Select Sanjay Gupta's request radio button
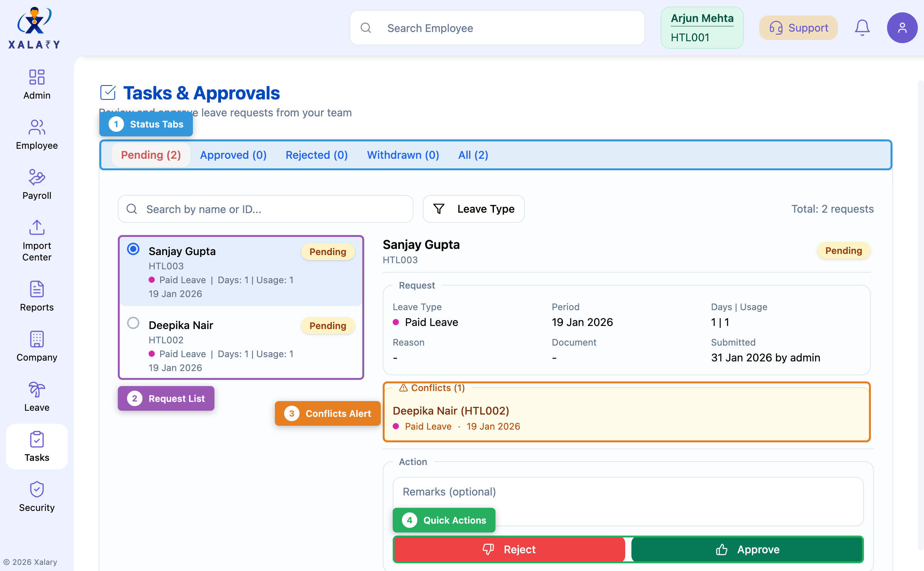The height and width of the screenshot is (571, 924). point(133,249)
